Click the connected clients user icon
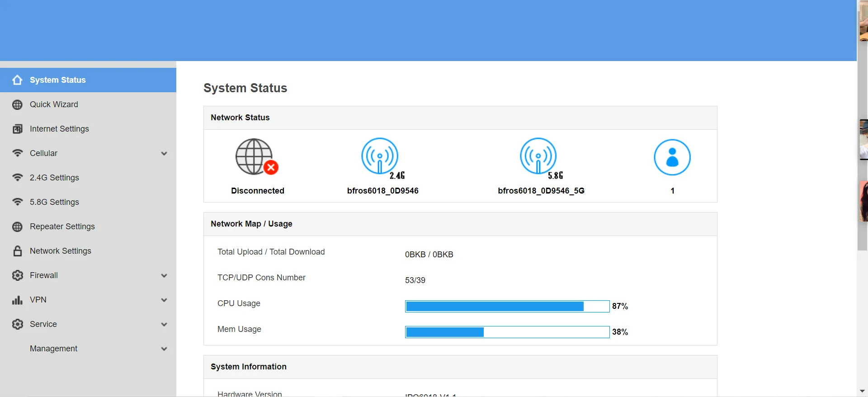 point(672,157)
